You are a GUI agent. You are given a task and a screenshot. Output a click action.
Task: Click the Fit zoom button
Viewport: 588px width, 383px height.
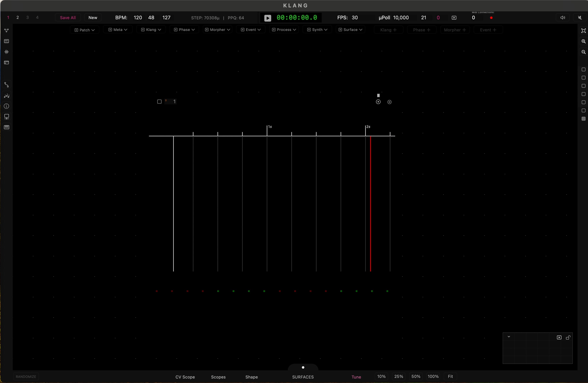[x=450, y=377]
